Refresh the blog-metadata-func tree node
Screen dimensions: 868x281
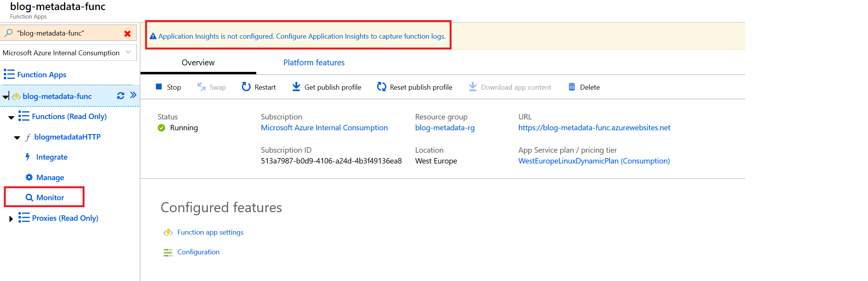(x=120, y=96)
